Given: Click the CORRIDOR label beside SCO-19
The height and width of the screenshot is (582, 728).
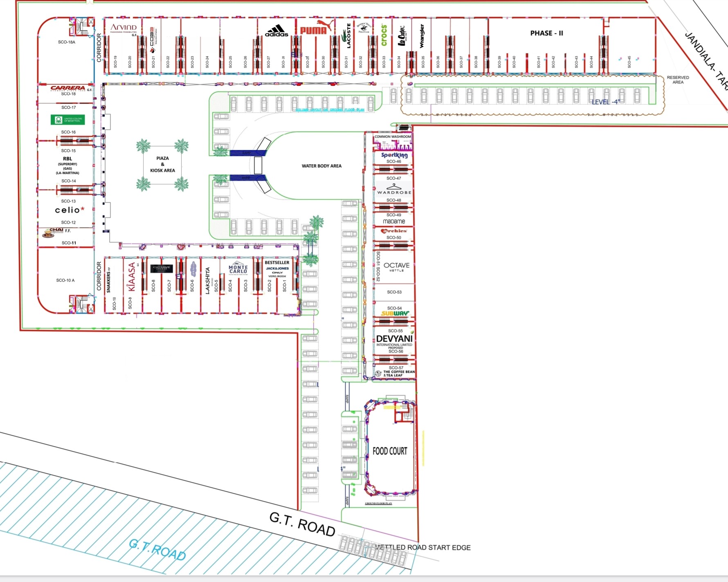Looking at the screenshot, I should [99, 48].
